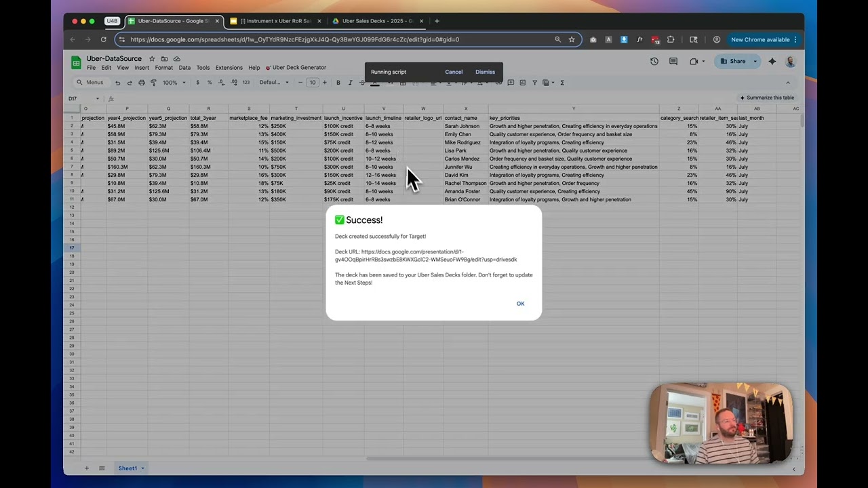Format as currency with dollar icon

tap(197, 83)
